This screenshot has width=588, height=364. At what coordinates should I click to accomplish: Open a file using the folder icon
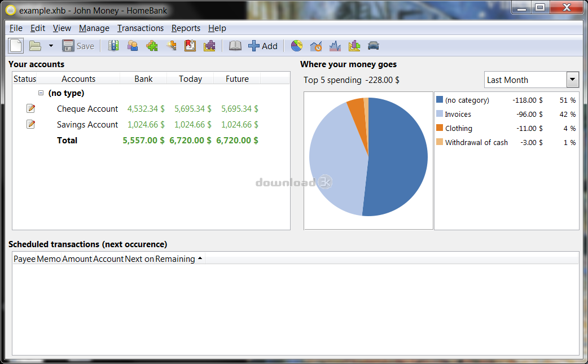point(35,46)
